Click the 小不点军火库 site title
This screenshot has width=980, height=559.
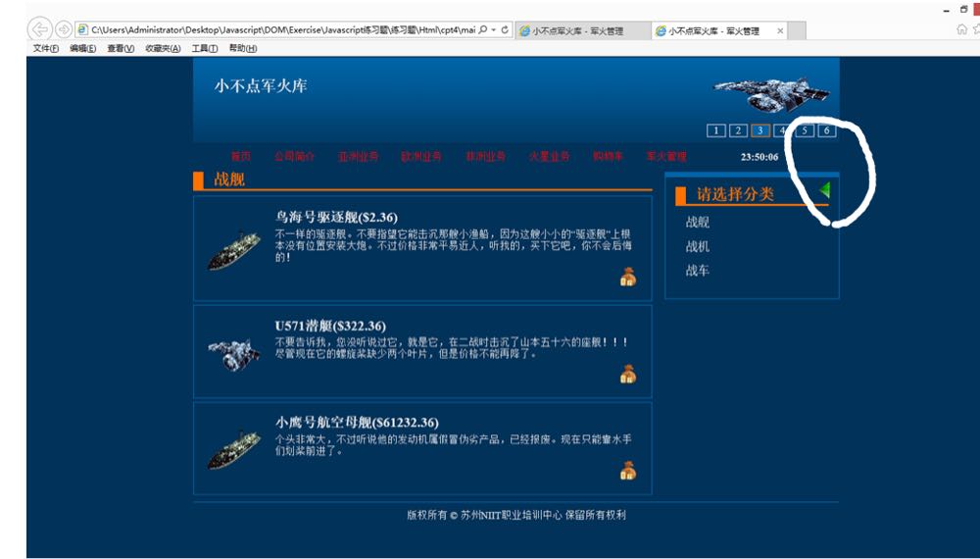click(261, 85)
